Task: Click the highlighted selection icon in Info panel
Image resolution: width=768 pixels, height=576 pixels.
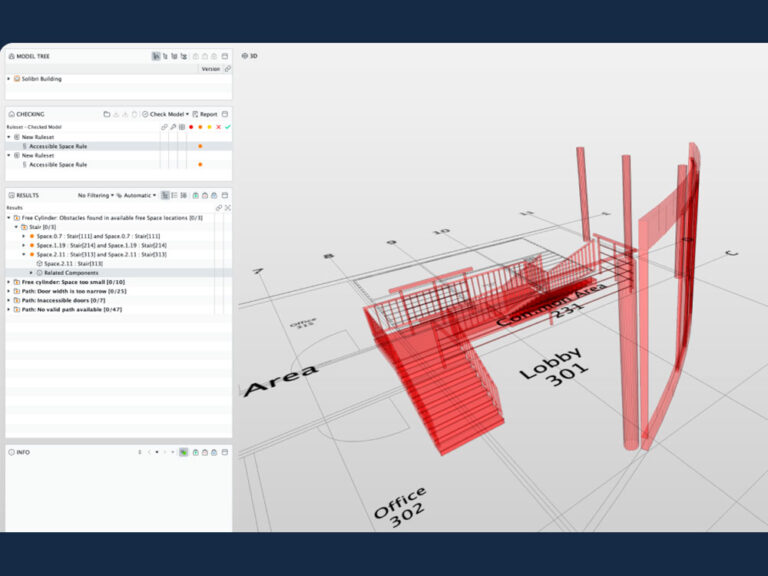Action: (184, 452)
